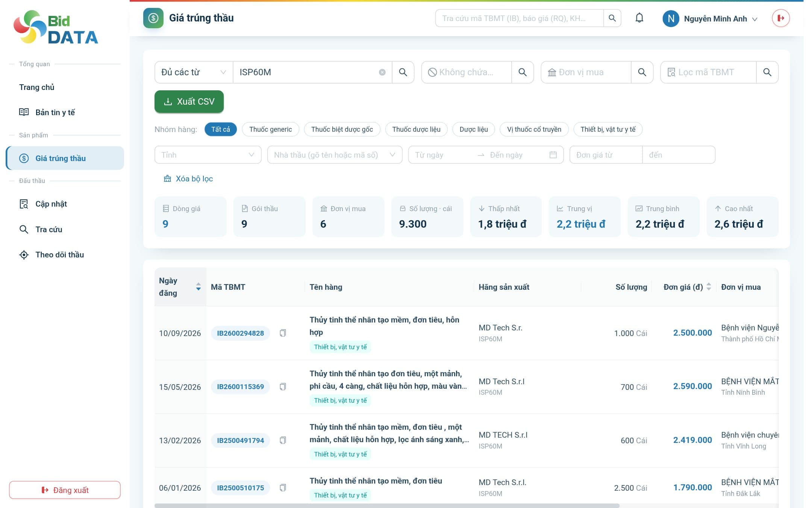Click the header search magnifier icon
The width and height of the screenshot is (812, 508).
(612, 18)
